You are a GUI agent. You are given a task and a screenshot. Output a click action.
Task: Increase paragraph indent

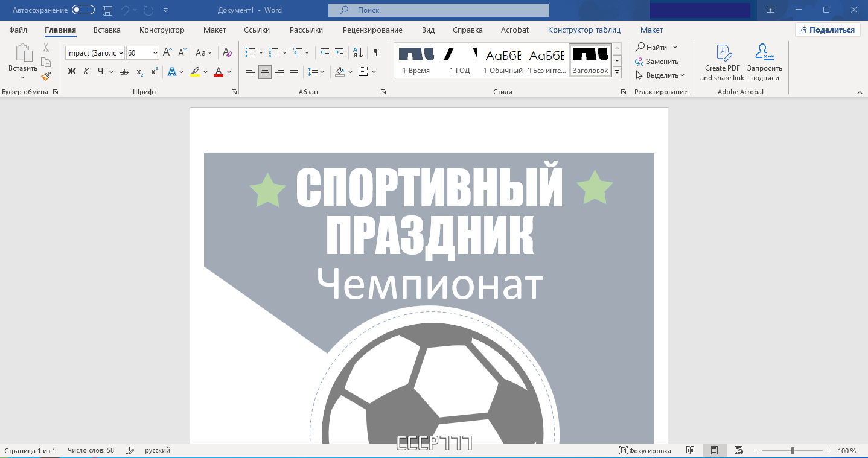point(339,52)
